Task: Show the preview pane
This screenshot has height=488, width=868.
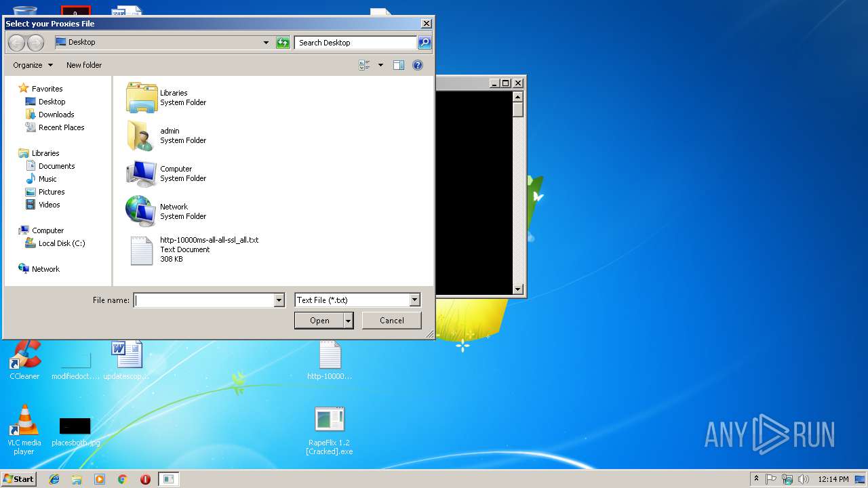Action: [x=399, y=65]
